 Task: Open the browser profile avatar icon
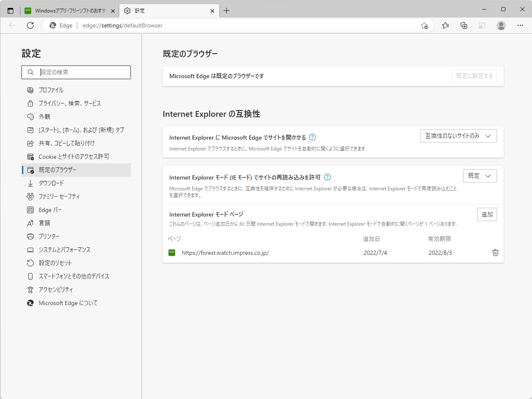tap(501, 25)
